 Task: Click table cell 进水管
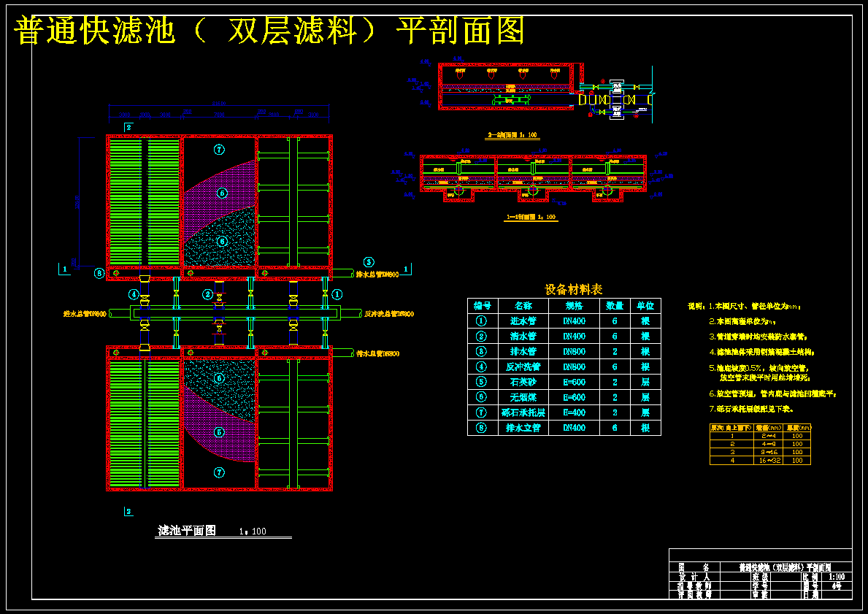pos(523,321)
